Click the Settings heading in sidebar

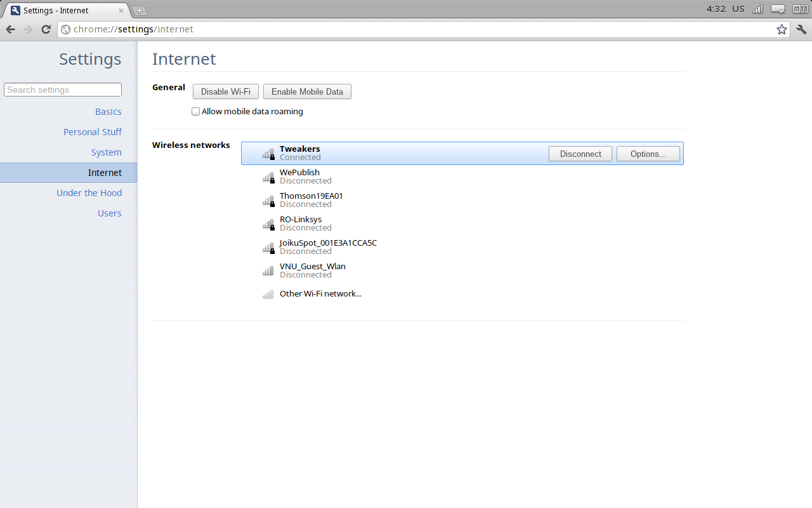[x=90, y=59]
